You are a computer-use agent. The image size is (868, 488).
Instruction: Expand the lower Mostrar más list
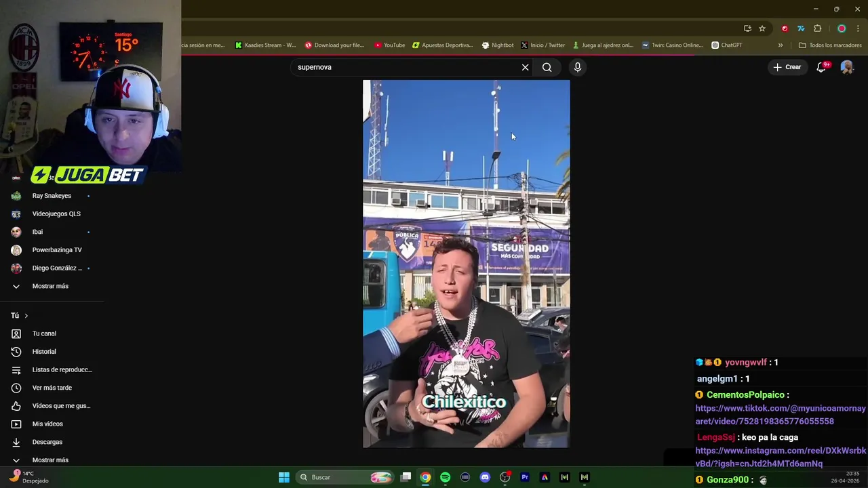[52, 460]
